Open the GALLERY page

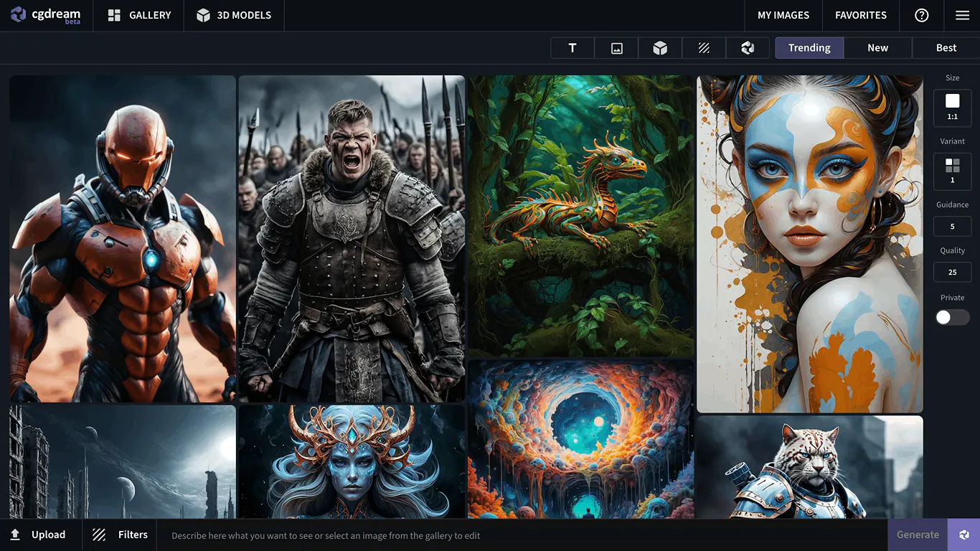tap(138, 15)
